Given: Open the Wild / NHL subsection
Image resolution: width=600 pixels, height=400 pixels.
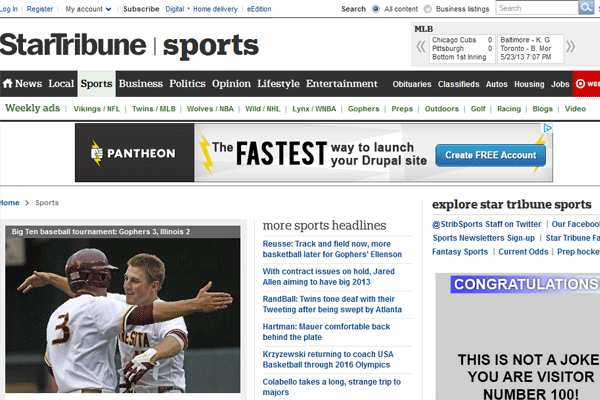Looking at the screenshot, I should tap(262, 109).
